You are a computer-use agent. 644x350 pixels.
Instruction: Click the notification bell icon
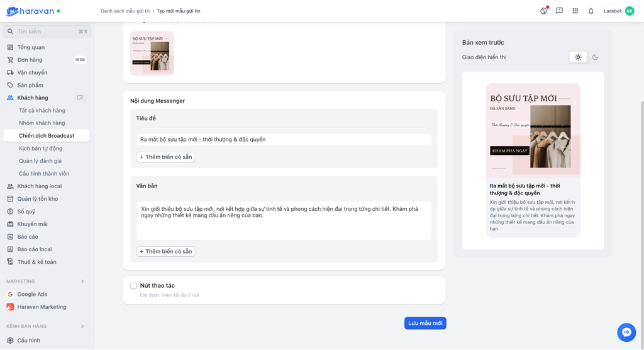[x=591, y=11]
